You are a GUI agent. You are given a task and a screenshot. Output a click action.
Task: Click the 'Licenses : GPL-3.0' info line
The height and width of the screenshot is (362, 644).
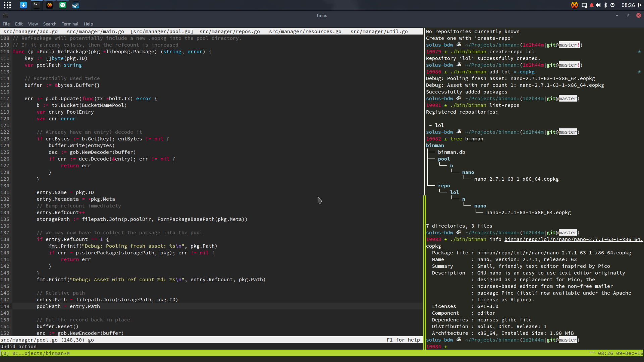465,306
